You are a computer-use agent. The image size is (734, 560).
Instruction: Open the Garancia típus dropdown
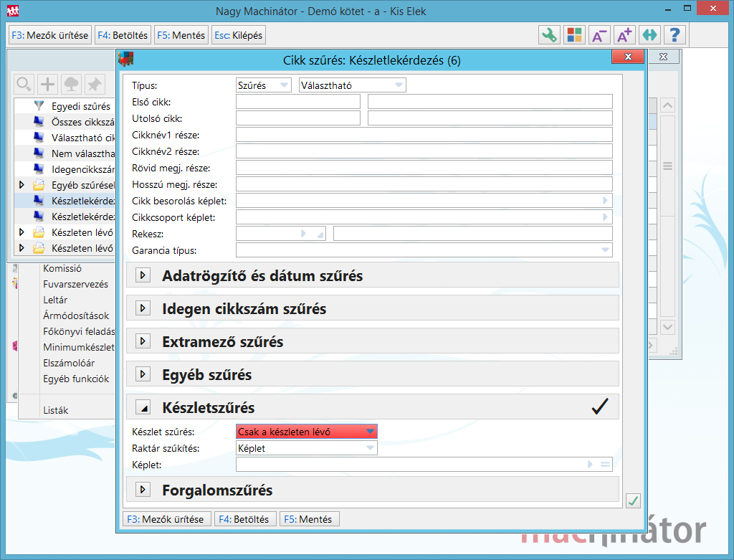[605, 250]
